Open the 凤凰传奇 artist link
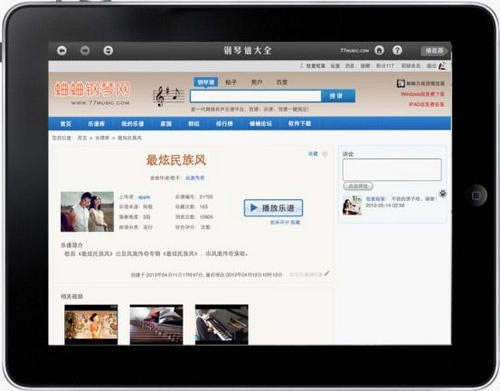500x391 pixels. [x=195, y=178]
